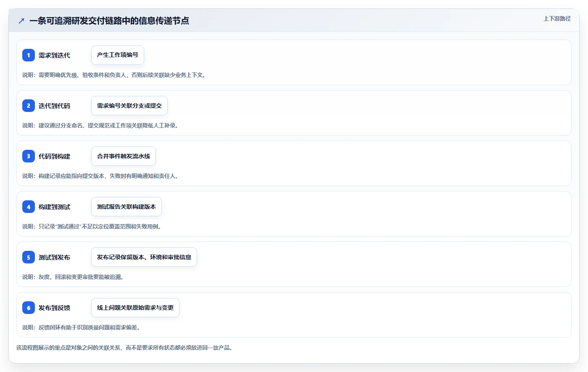This screenshot has width=588, height=372.
Task: Click the note starting 说明：反馈闭环有助于识别
Action: pyautogui.click(x=81, y=327)
